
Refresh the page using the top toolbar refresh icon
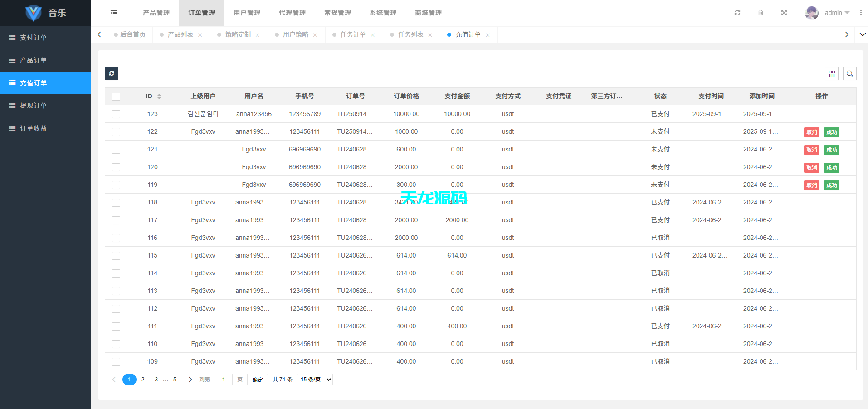[737, 13]
